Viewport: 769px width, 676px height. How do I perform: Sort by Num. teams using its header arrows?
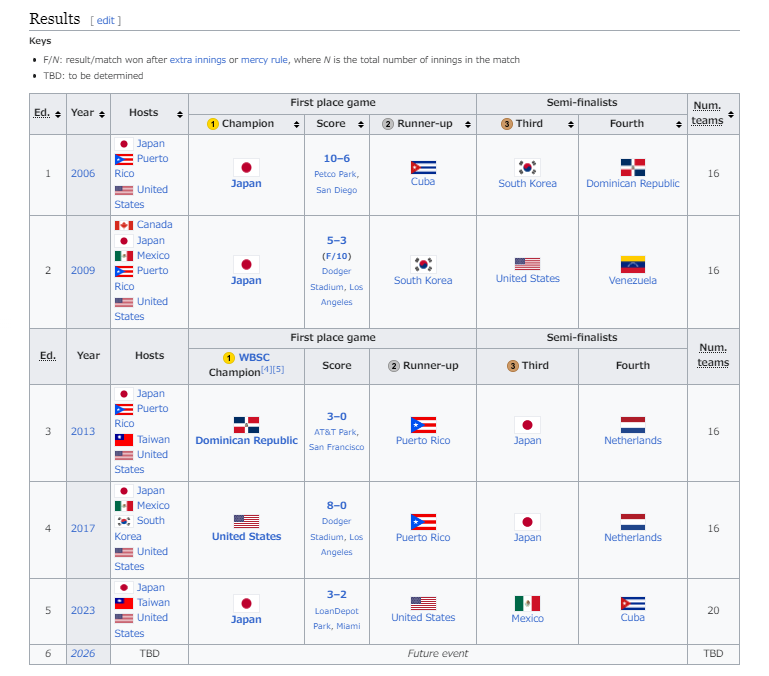click(732, 114)
